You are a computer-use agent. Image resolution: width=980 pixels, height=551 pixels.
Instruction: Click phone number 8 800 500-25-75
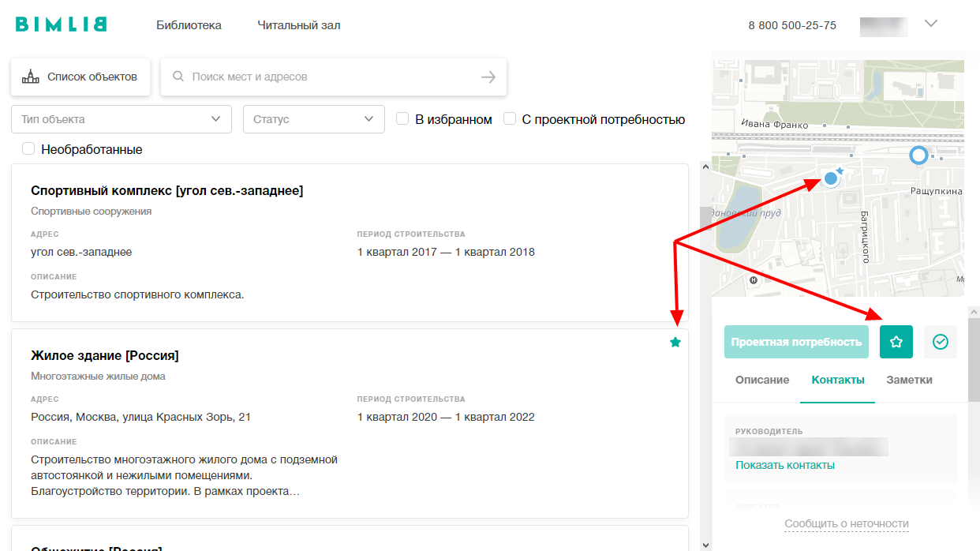click(x=792, y=25)
